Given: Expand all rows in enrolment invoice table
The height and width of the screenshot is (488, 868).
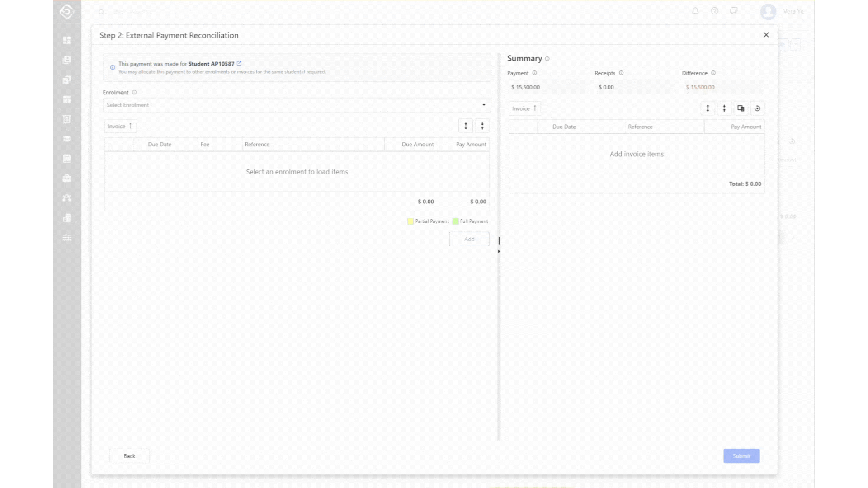Looking at the screenshot, I should (x=466, y=126).
